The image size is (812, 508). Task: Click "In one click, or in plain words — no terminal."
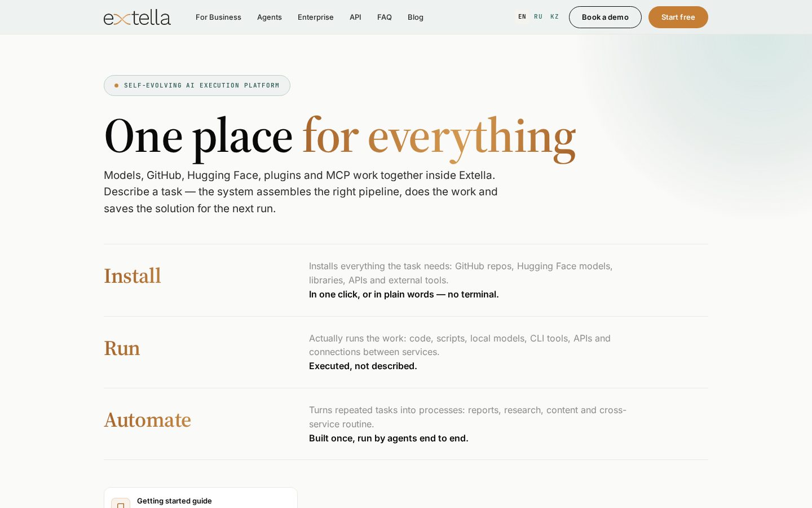point(404,294)
